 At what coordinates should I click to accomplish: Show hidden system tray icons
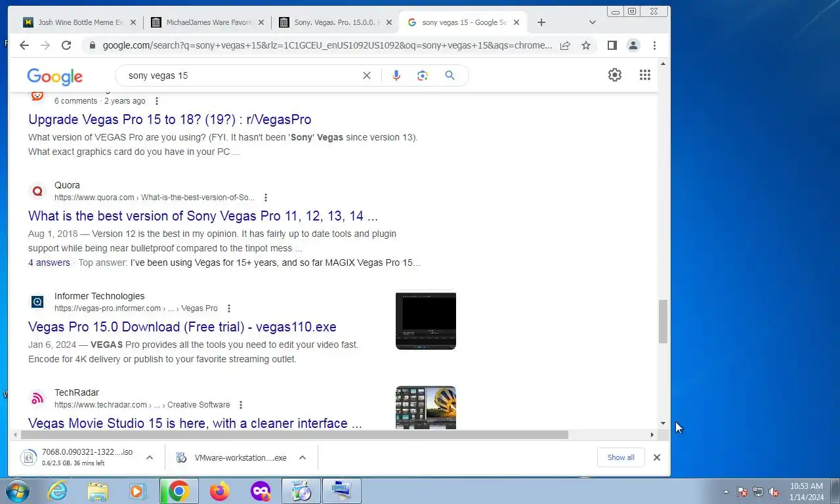[726, 492]
